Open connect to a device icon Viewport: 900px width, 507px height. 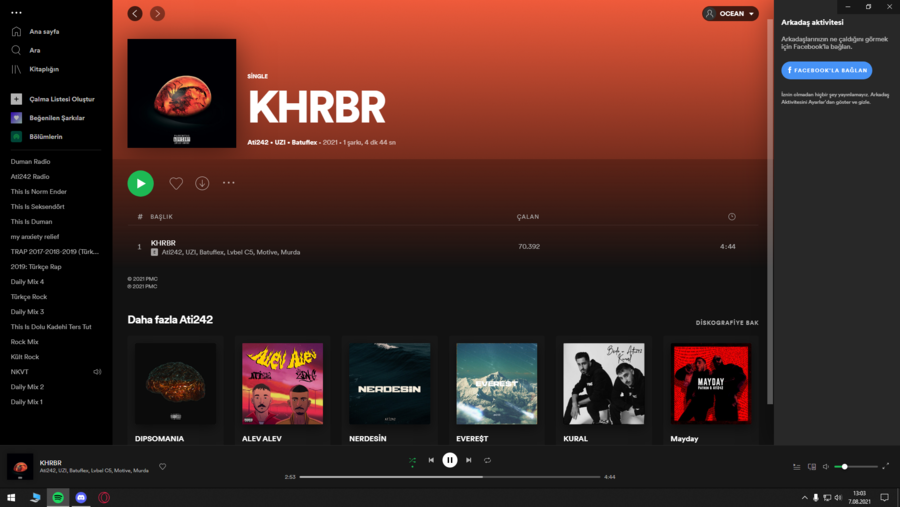pos(812,467)
